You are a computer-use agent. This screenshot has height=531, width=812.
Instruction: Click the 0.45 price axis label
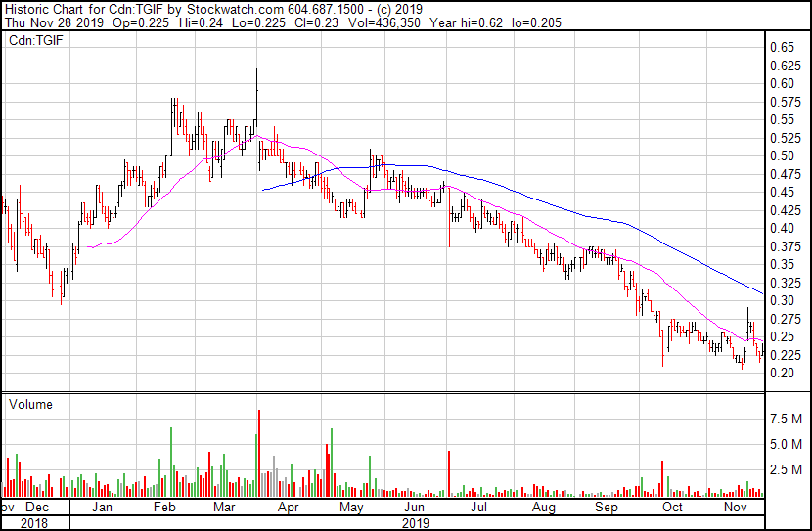[782, 192]
